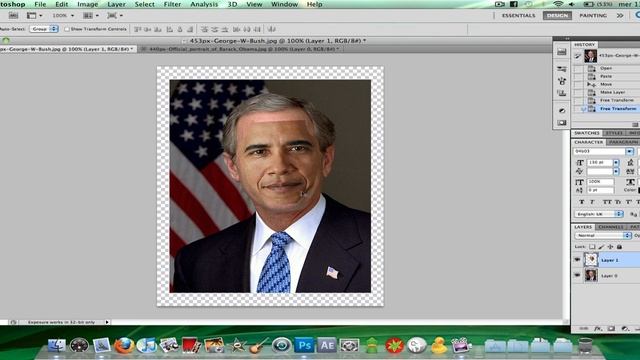Open the Filter menu
The height and width of the screenshot is (360, 640).
(x=172, y=4)
